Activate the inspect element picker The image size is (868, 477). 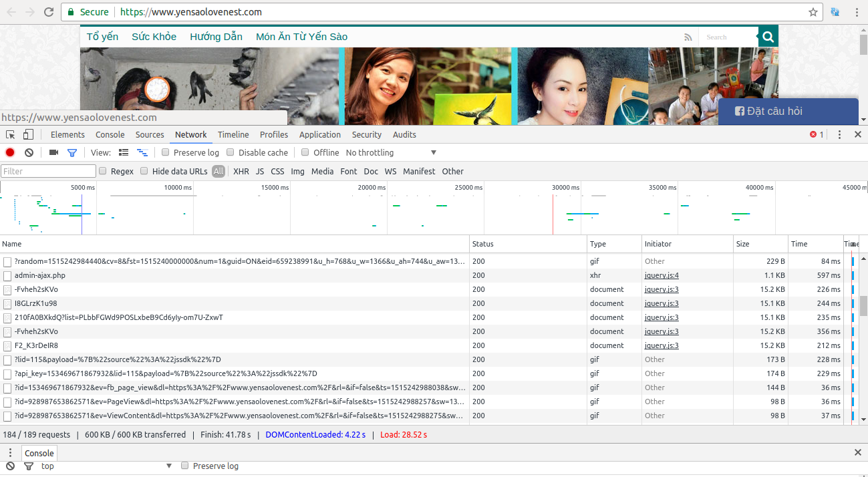tap(11, 134)
